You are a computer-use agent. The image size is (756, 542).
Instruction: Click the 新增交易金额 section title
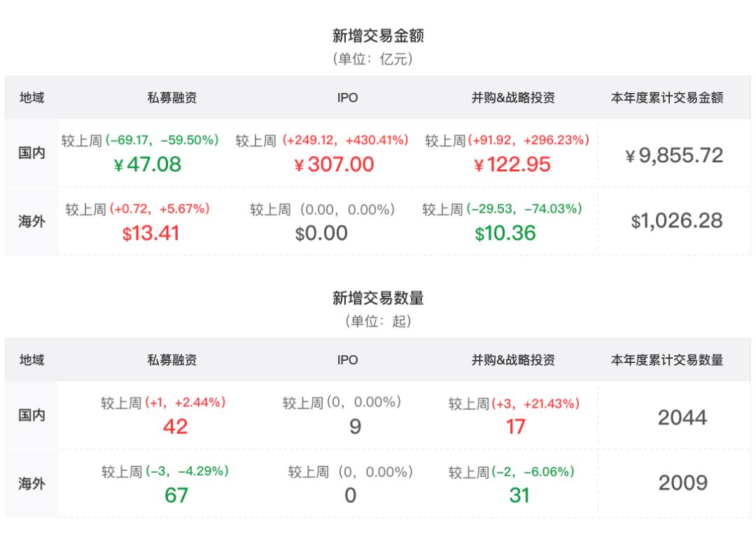378,36
